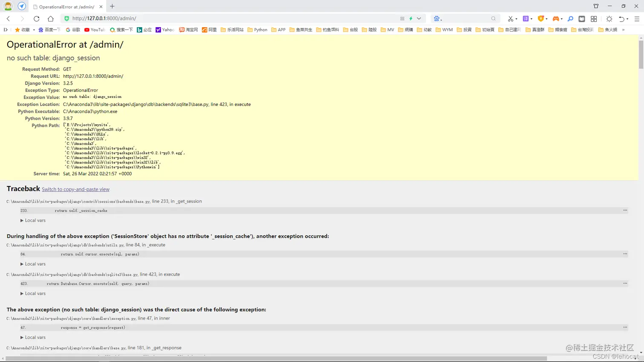Click the horizontal scrollbar at the bottom

[276, 359]
